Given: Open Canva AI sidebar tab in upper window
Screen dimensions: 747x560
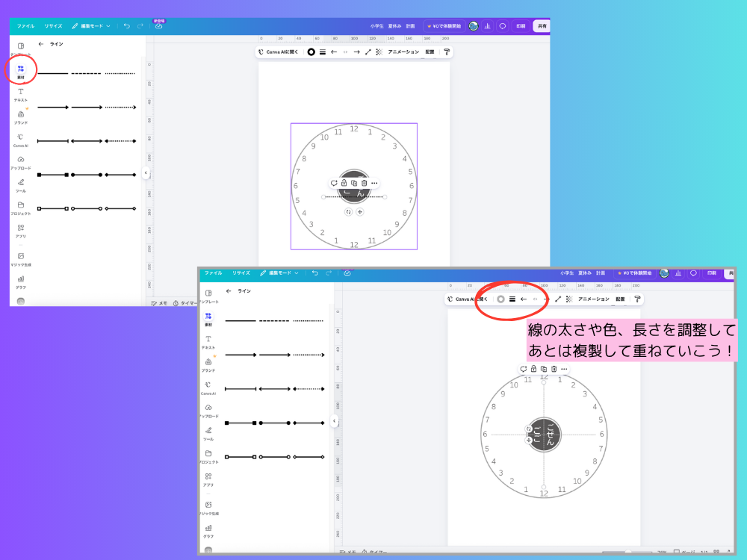Looking at the screenshot, I should pos(20,140).
